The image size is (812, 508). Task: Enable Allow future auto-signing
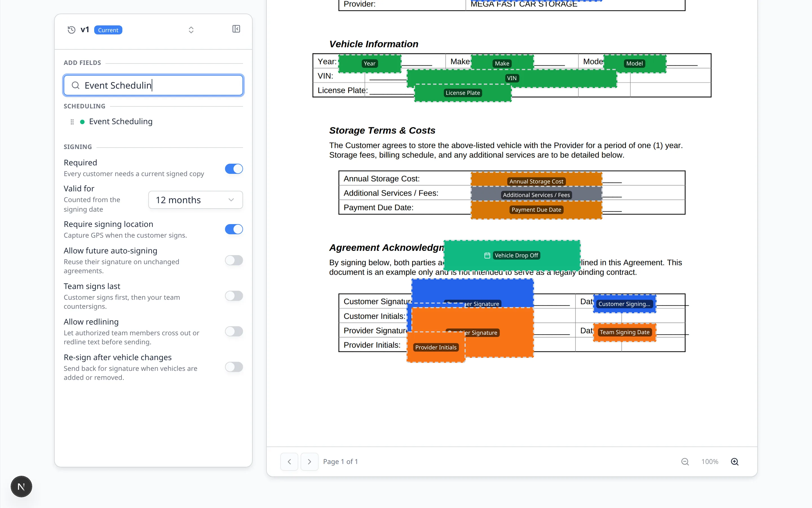point(234,260)
